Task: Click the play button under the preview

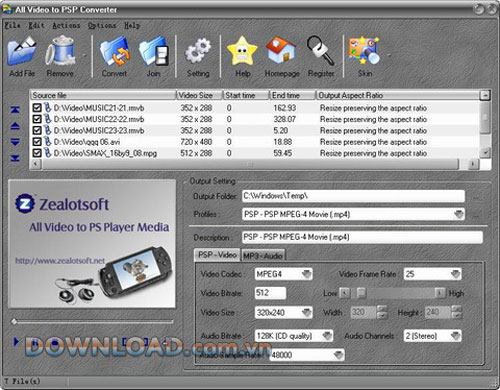Action: (16, 341)
